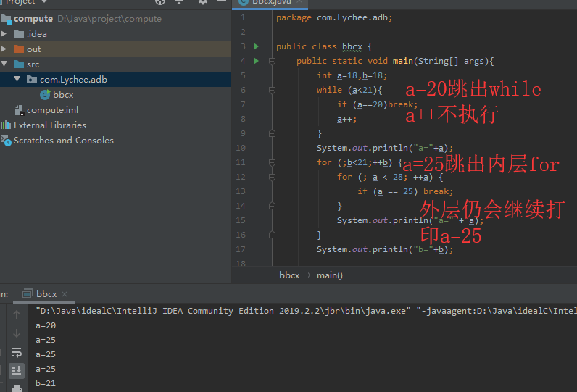Click 'package' keyword on line 1
This screenshot has width=577, height=392.
coord(294,17)
